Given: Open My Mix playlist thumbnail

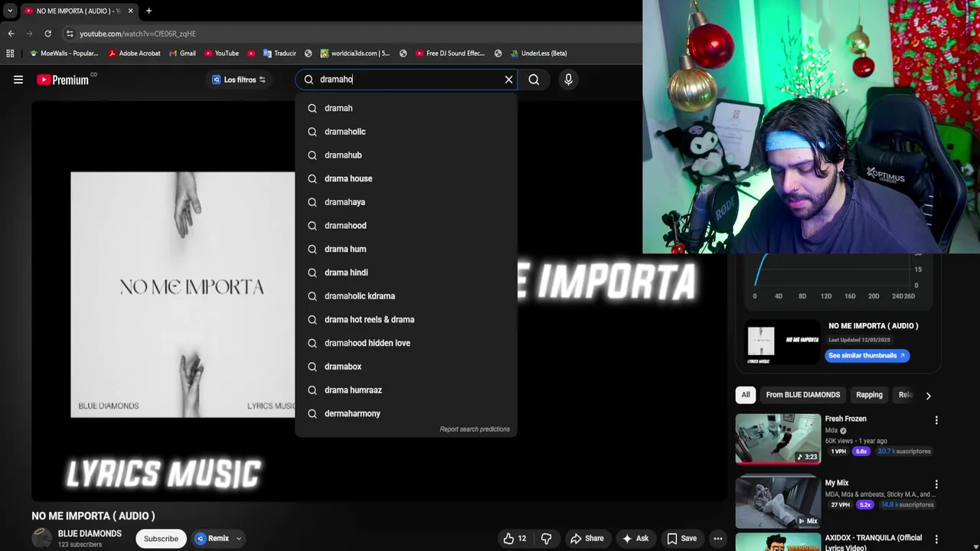Looking at the screenshot, I should [x=778, y=502].
